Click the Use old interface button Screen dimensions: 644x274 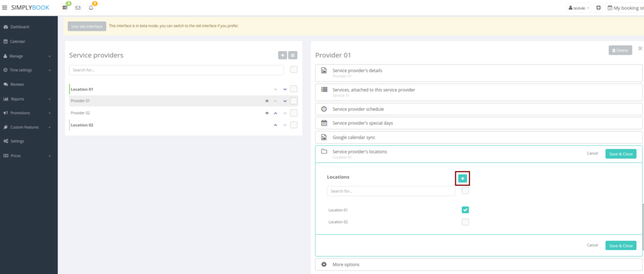click(x=86, y=26)
